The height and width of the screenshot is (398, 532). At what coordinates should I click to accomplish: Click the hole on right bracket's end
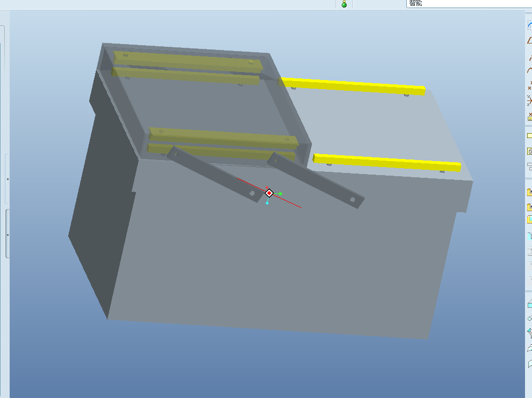click(353, 200)
